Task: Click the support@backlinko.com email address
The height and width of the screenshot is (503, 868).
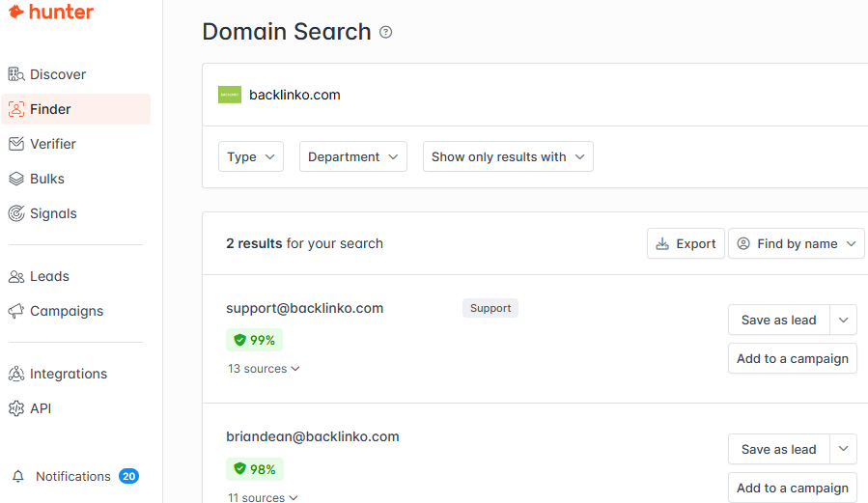Action: click(x=304, y=308)
